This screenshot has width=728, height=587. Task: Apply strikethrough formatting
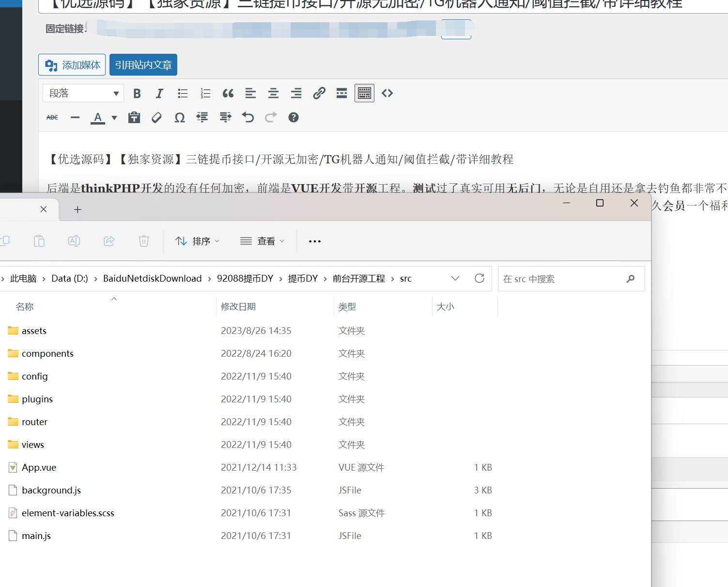(52, 117)
